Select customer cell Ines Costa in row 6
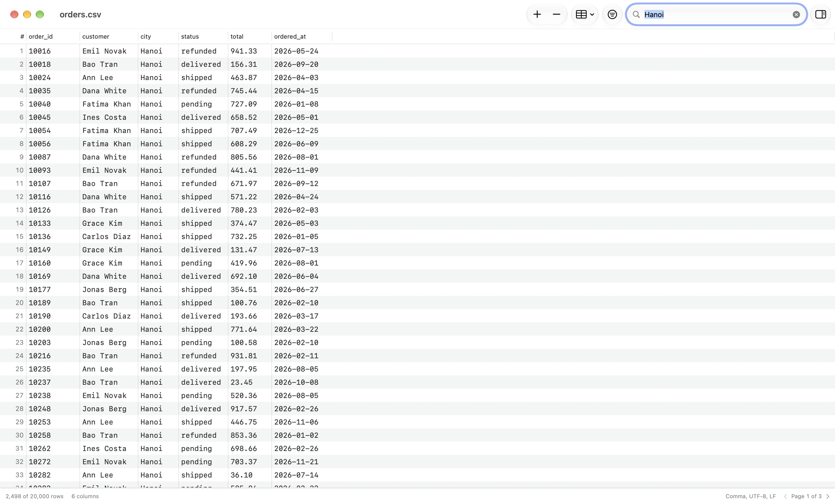 click(x=109, y=117)
